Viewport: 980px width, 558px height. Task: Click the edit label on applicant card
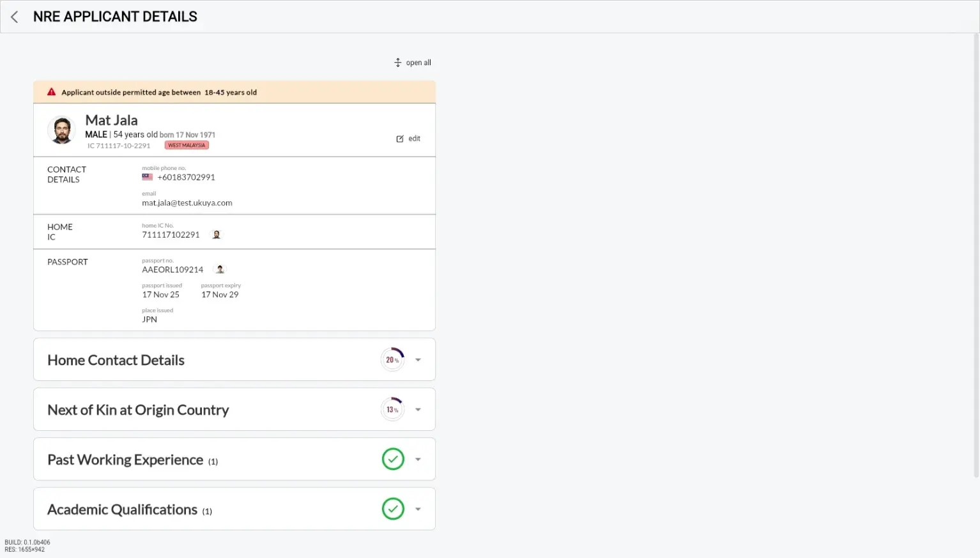[x=415, y=139]
